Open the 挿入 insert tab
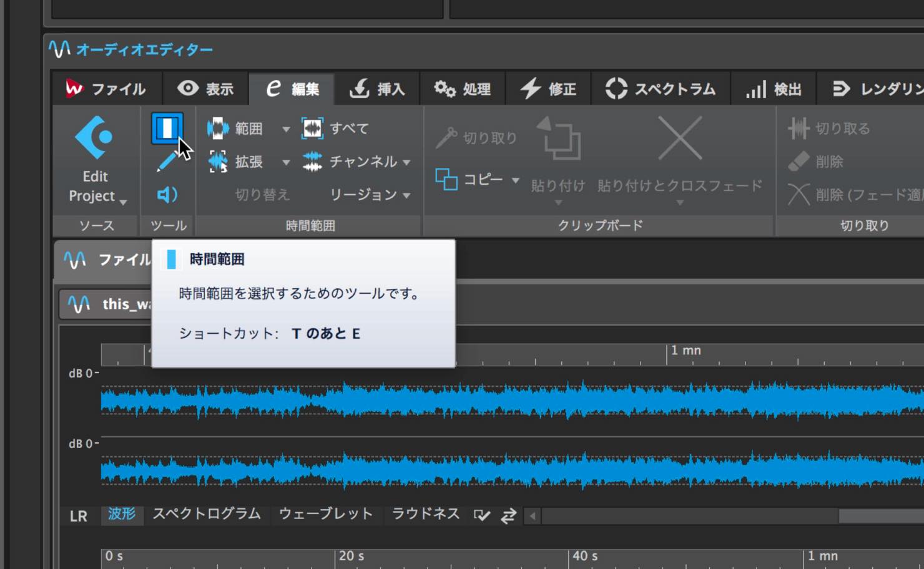924x569 pixels. pos(377,89)
